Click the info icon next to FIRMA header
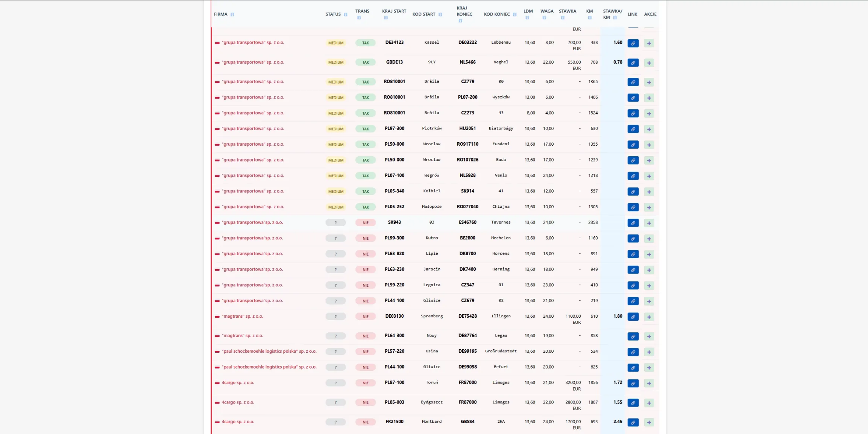Screen dimensions: 868x434 coord(232,14)
